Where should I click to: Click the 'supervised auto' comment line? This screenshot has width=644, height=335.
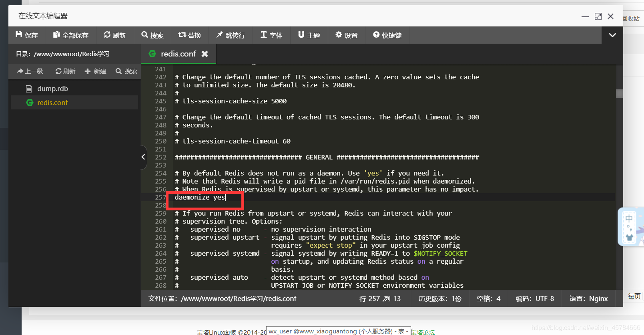tap(302, 277)
